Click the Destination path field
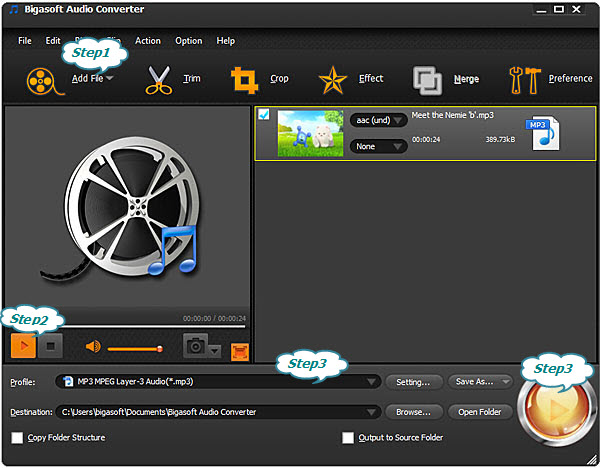This screenshot has width=600, height=468. click(x=218, y=412)
